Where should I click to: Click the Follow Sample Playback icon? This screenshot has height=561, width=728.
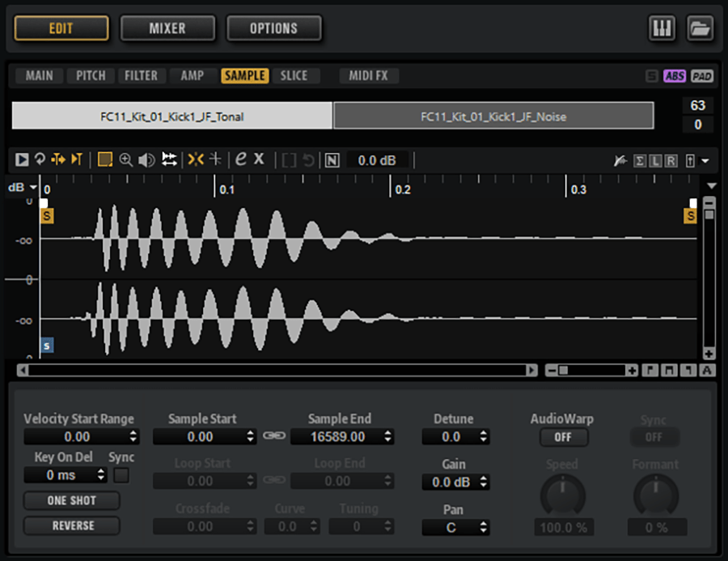(77, 159)
